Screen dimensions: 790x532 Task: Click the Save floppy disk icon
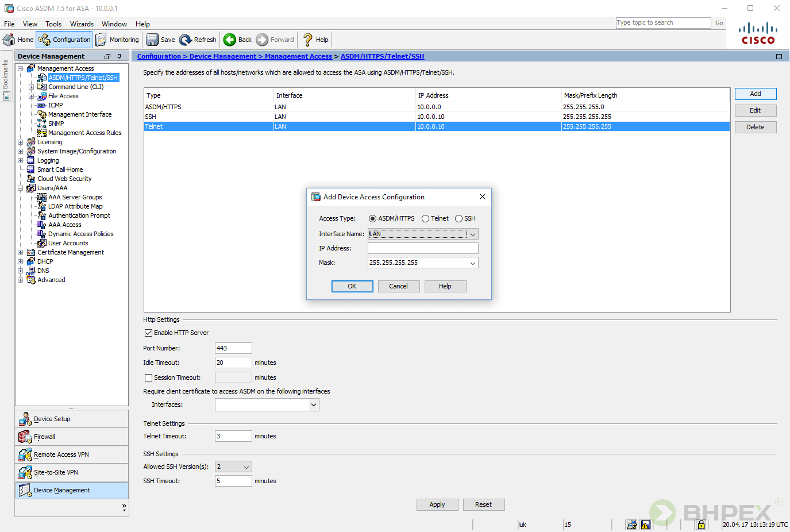(152, 40)
